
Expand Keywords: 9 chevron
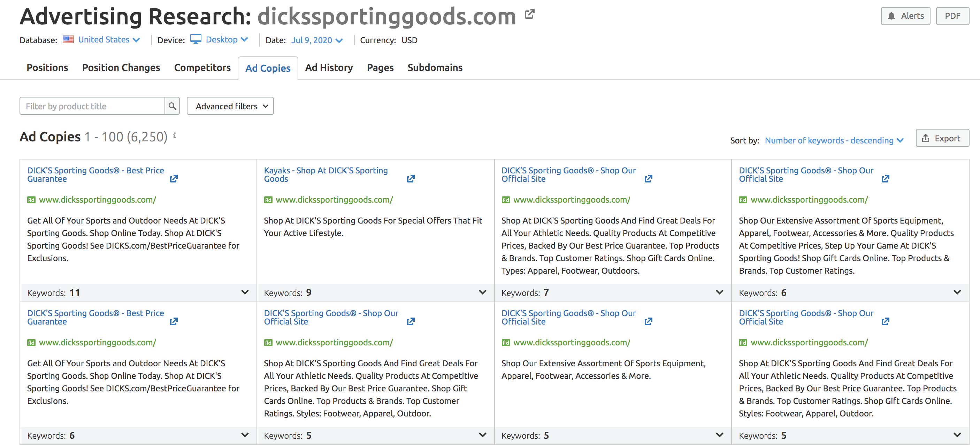click(x=482, y=292)
